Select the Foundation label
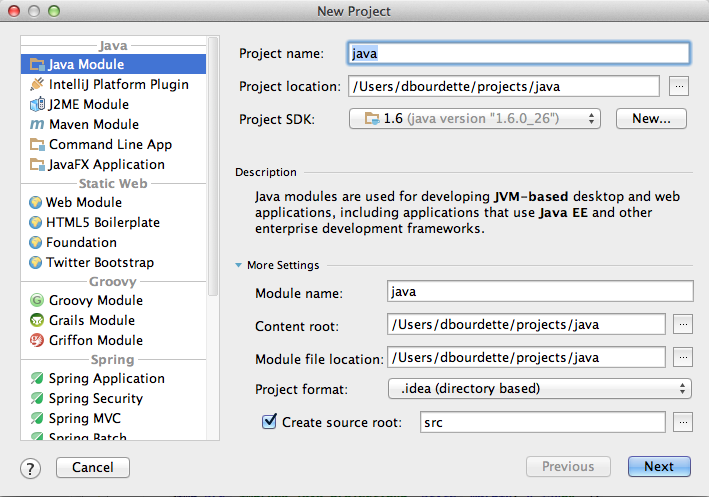Viewport: 709px width, 497px height. 81,242
